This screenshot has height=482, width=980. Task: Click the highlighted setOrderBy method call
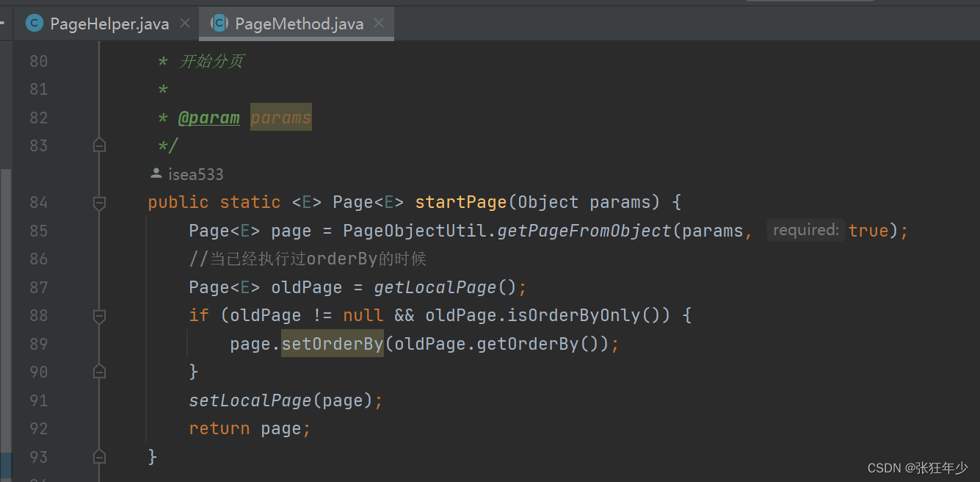pos(333,344)
